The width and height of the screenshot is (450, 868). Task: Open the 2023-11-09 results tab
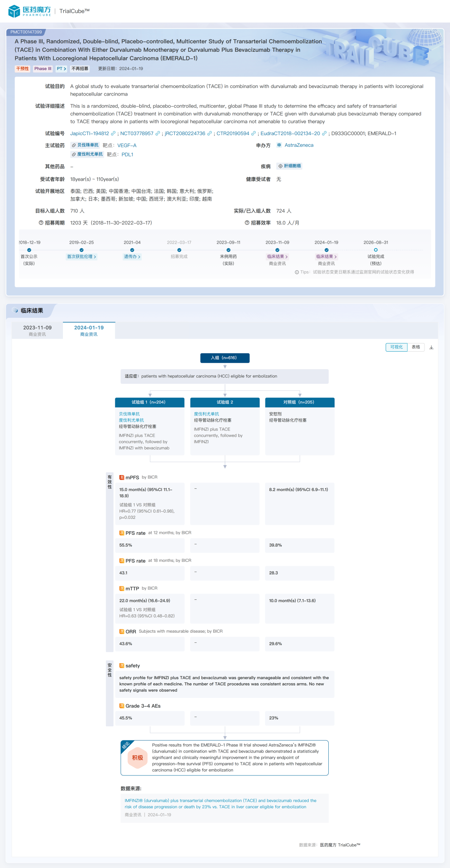[x=37, y=330]
